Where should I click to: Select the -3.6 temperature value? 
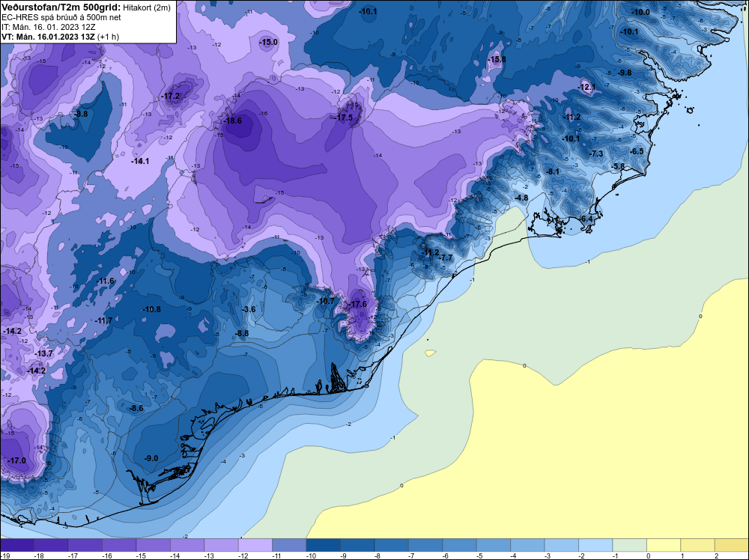(249, 309)
